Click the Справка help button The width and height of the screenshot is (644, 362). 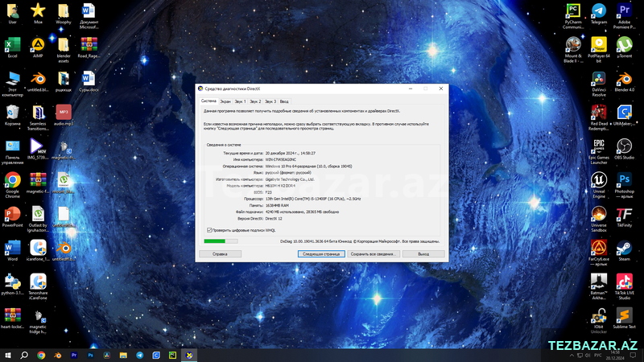pyautogui.click(x=220, y=254)
